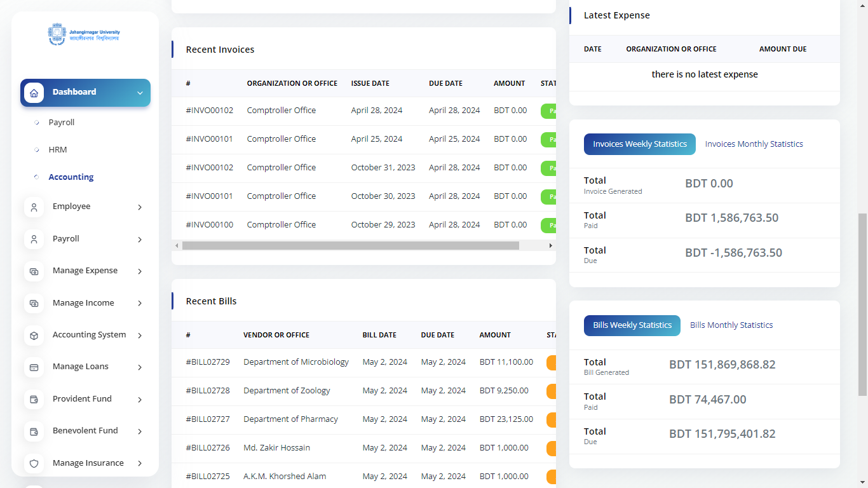868x488 pixels.
Task: Click invoice #INVO00101 dated October 30, 2023
Action: click(x=210, y=196)
